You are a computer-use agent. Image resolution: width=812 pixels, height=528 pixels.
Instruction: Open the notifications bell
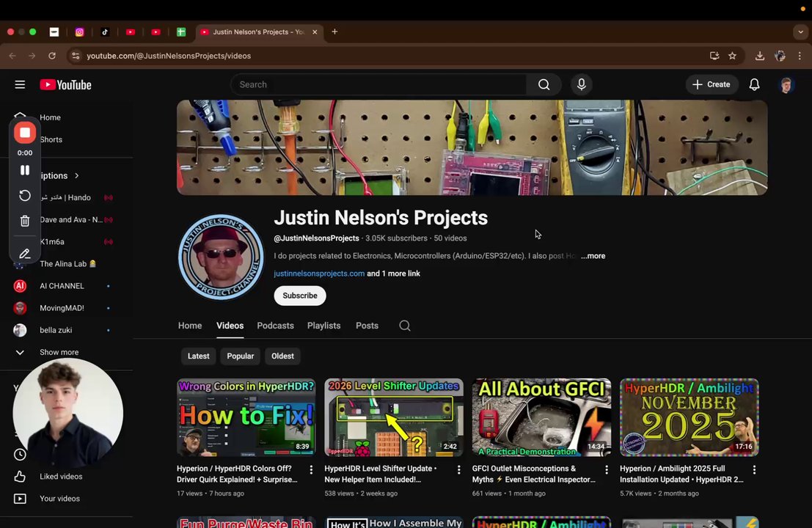(x=755, y=84)
